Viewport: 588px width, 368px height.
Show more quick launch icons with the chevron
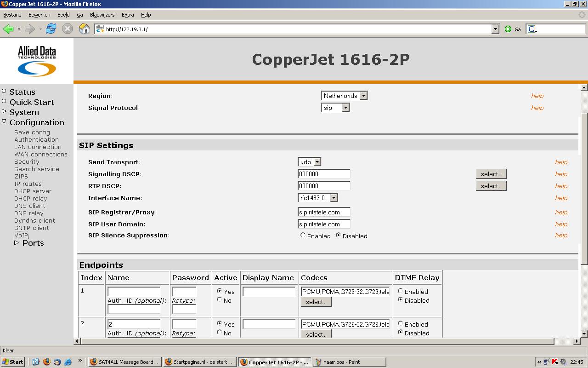click(80, 361)
